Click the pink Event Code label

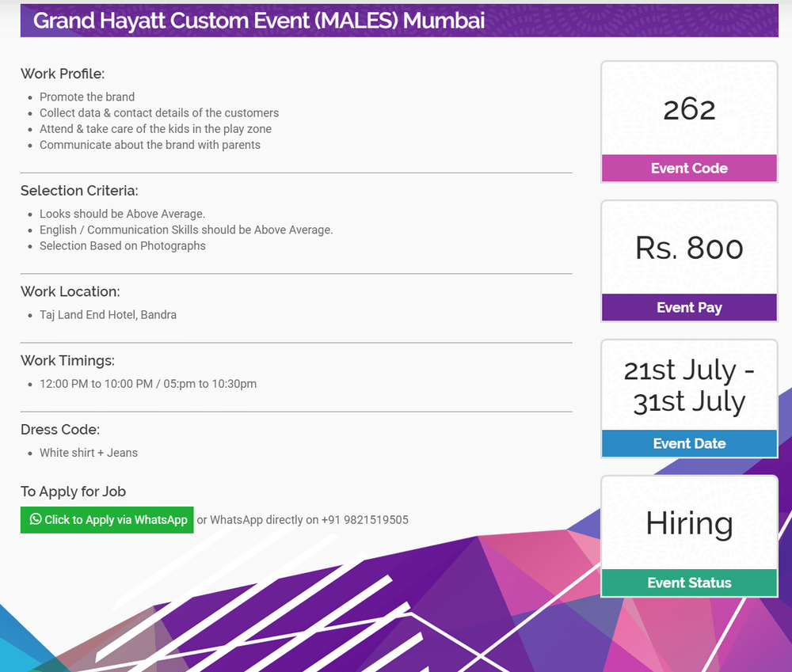(689, 168)
